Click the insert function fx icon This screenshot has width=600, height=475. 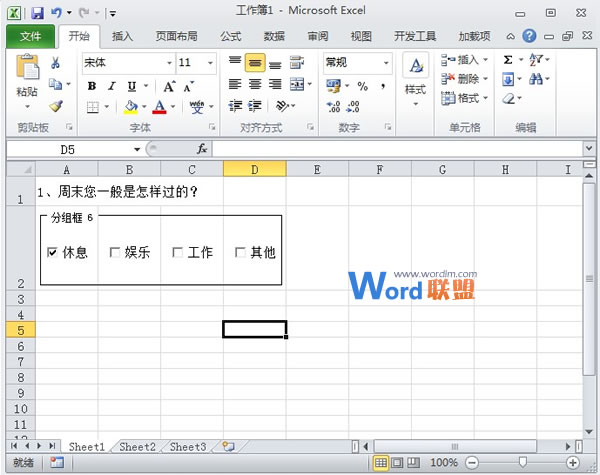pyautogui.click(x=201, y=148)
